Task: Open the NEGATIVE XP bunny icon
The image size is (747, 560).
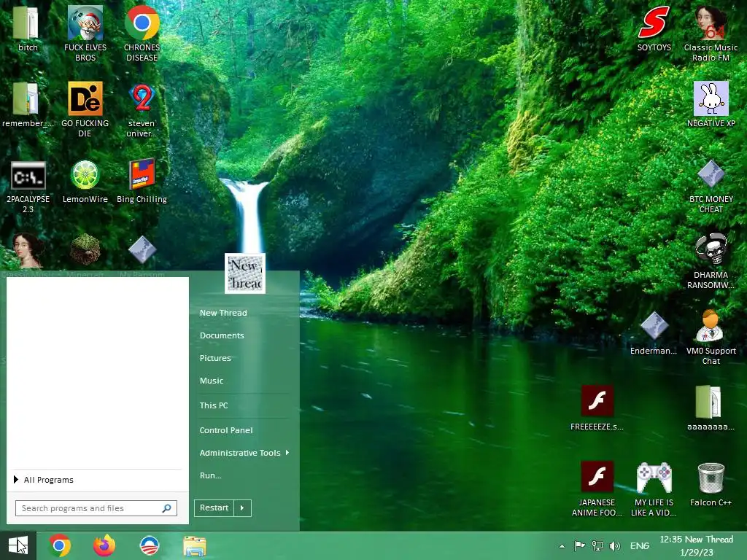Action: point(711,105)
